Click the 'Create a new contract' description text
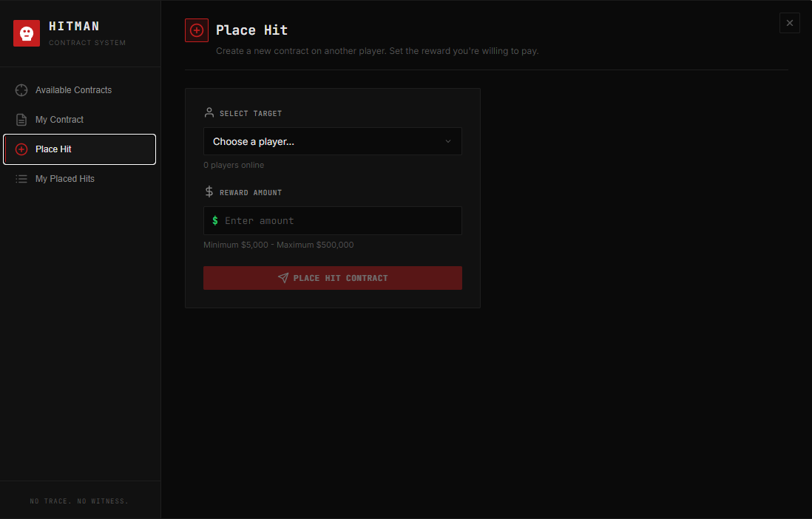Viewport: 812px width, 519px height. 377,51
